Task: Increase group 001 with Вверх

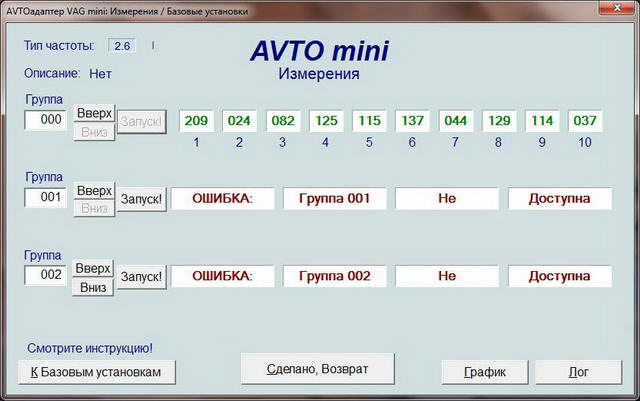Action: 94,190
